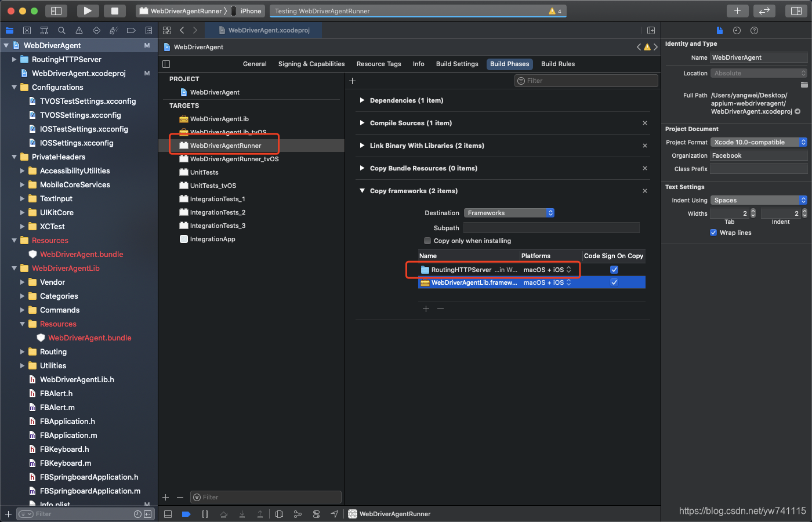Toggle Code Sign On Copy for RoutingHTTPServer
The image size is (812, 522).
(614, 270)
